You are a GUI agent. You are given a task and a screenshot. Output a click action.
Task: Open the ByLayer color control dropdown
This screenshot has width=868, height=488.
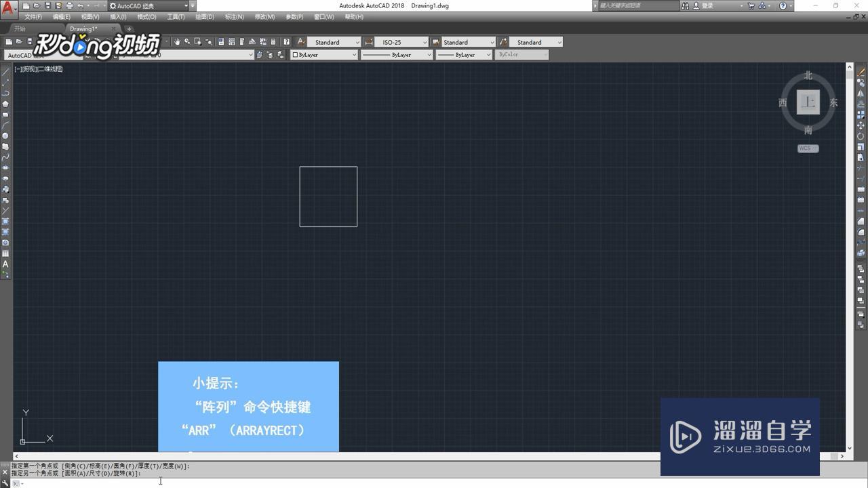pyautogui.click(x=324, y=55)
